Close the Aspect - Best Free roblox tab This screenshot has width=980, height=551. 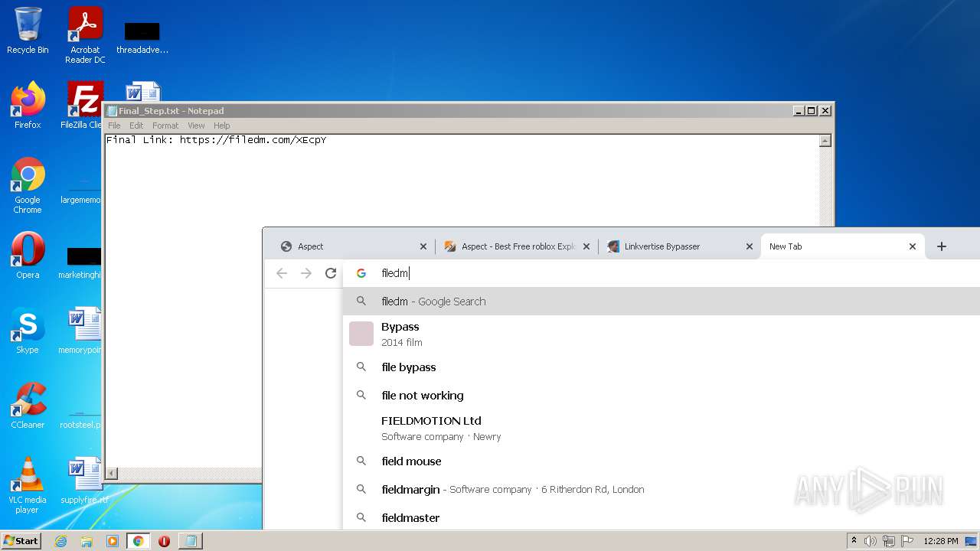(586, 246)
